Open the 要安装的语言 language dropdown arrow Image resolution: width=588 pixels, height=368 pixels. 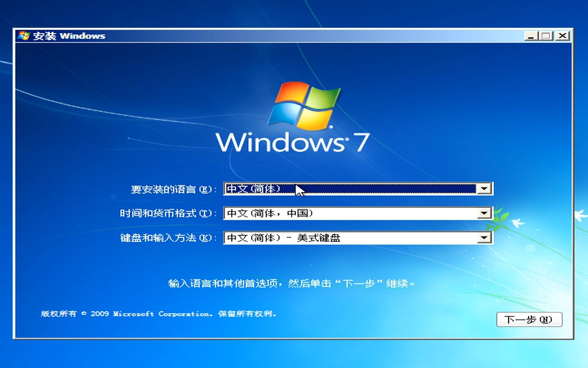(484, 189)
